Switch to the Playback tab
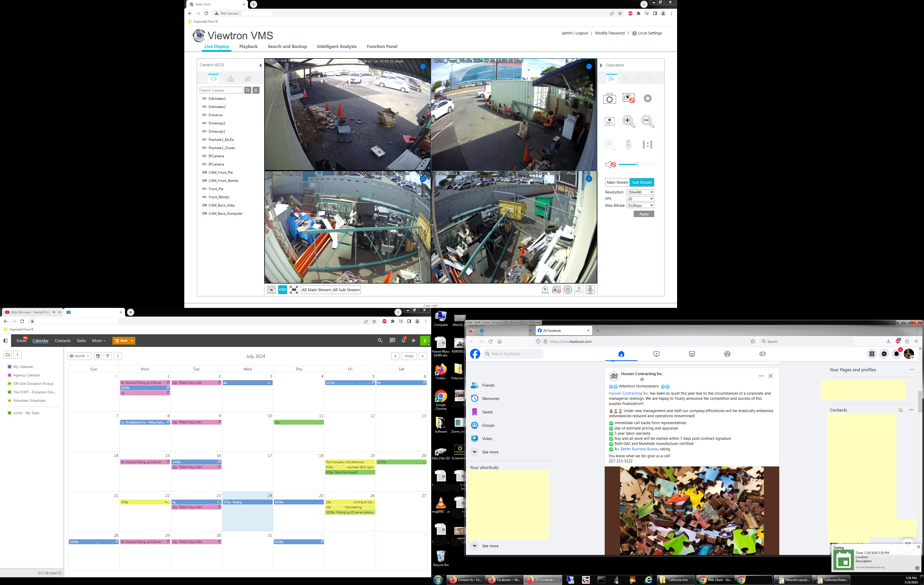The height and width of the screenshot is (585, 924). pyautogui.click(x=248, y=46)
